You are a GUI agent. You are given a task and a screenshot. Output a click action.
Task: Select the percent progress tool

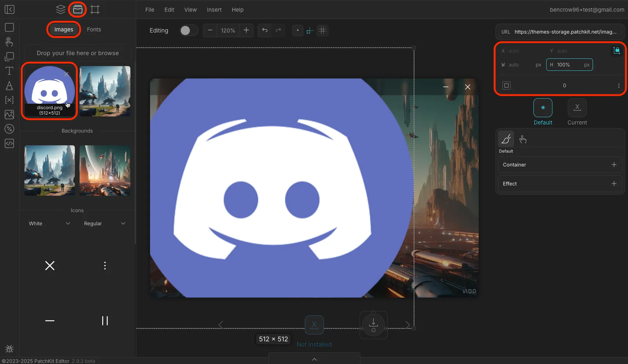9,129
